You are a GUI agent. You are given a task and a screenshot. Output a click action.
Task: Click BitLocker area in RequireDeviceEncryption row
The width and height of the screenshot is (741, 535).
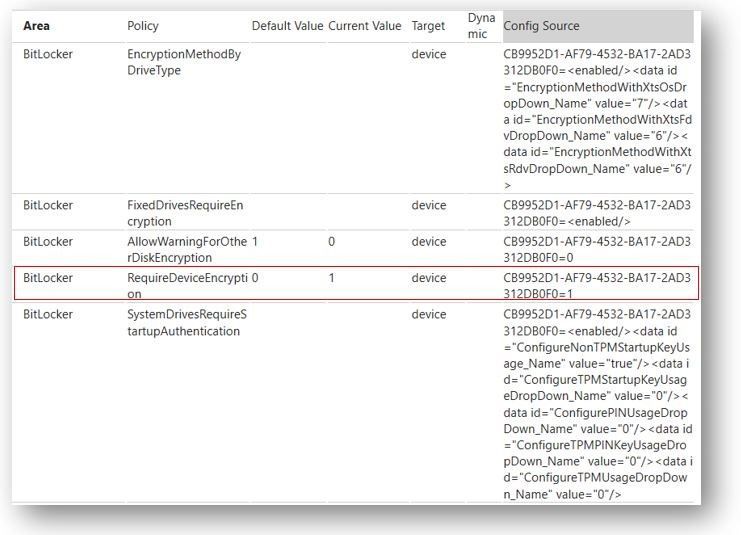[x=48, y=277]
